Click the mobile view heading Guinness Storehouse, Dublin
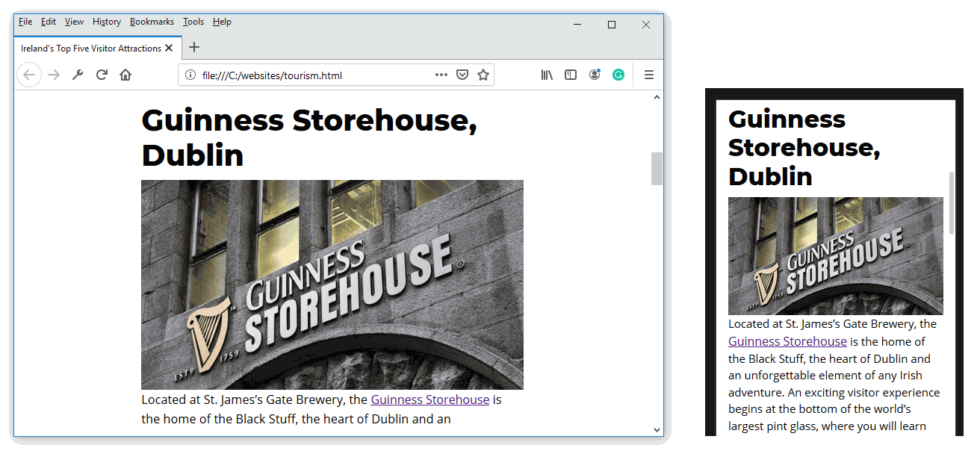Viewport: 980px width, 451px height. 804,147
